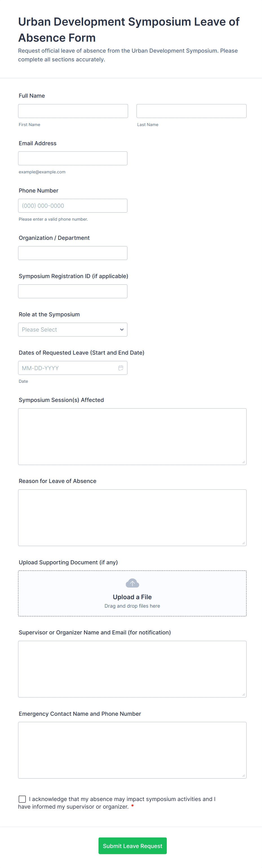This screenshot has width=262, height=868.
Task: Click resize handle of Emergency Contact textarea
Action: coord(243,775)
